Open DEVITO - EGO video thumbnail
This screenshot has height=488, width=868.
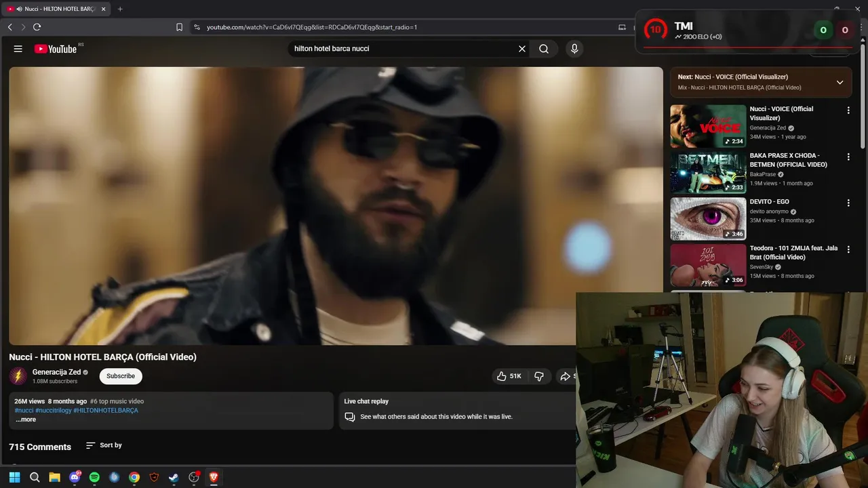(708, 219)
